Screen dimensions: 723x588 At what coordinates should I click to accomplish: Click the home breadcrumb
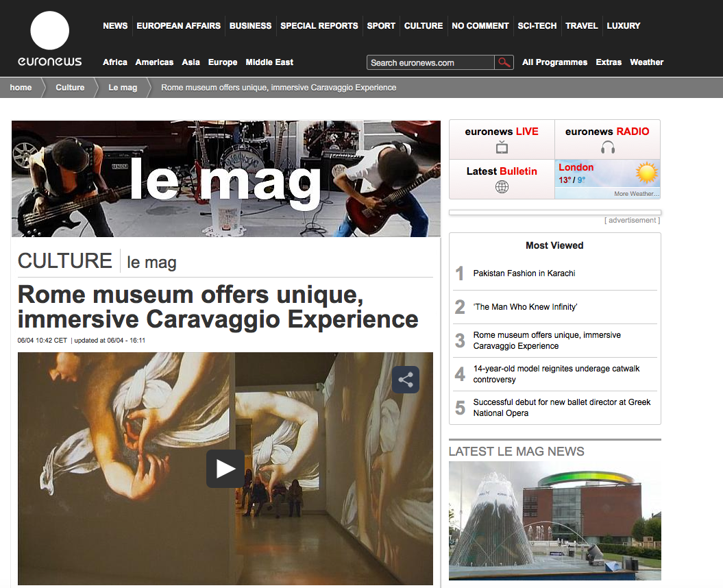coord(21,88)
